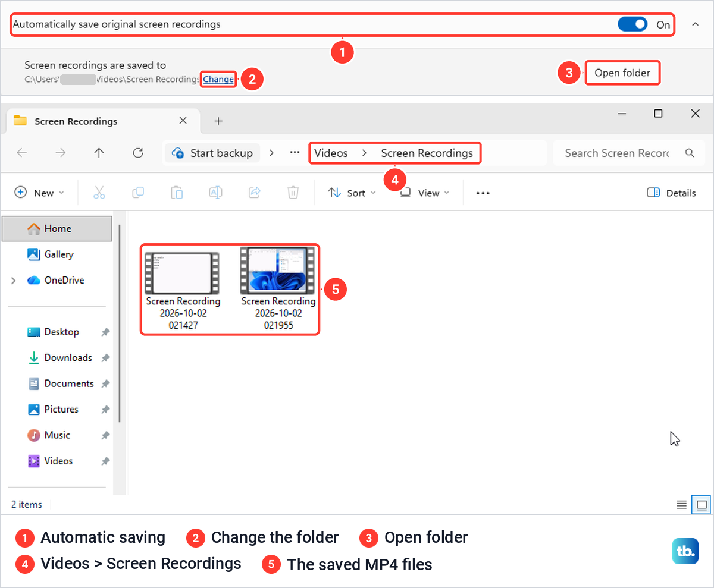Open the See more toolbar options
The height and width of the screenshot is (588, 714).
483,193
